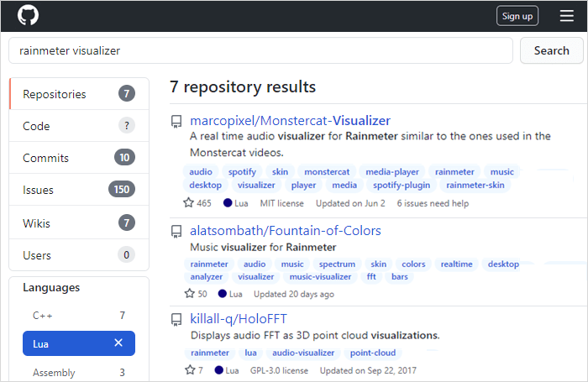This screenshot has height=382, width=588.
Task: Click the Sign up button
Action: [516, 16]
